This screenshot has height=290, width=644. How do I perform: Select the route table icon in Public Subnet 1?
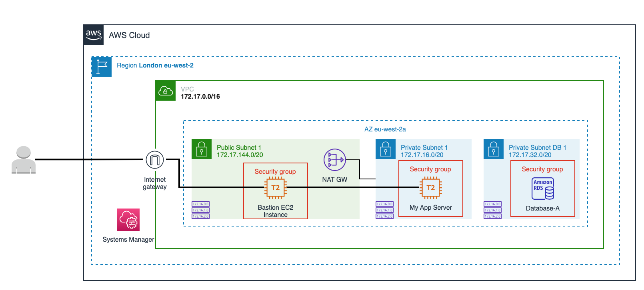coord(201,210)
